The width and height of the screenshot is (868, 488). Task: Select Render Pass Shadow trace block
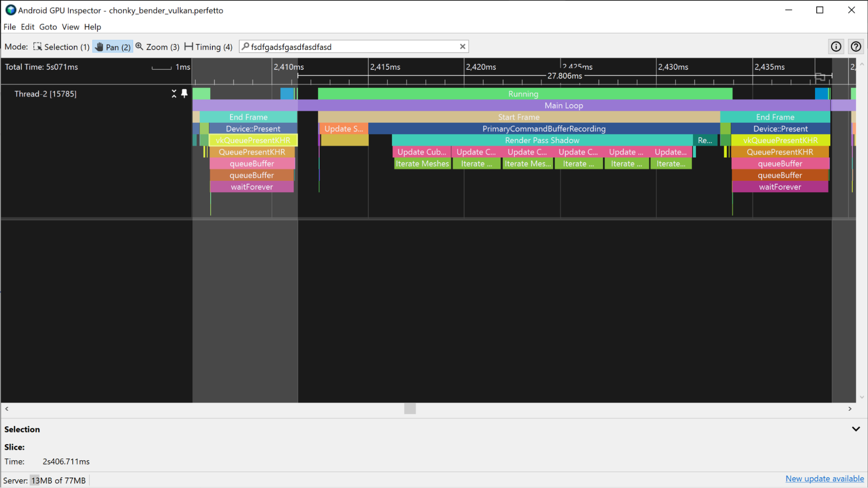click(541, 140)
